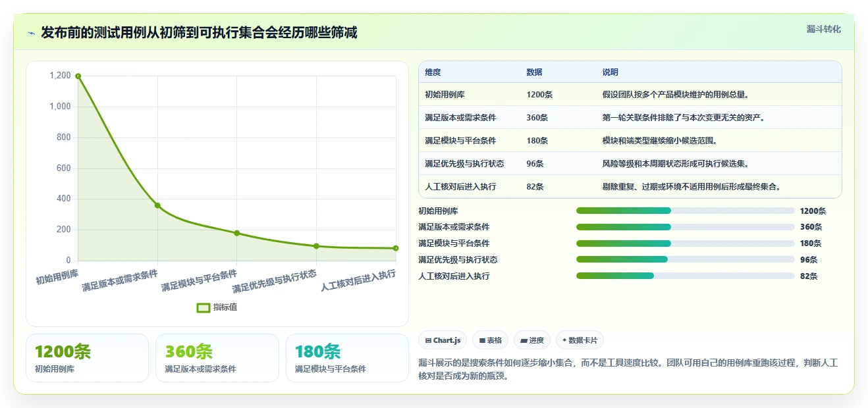Click the description starting 剔除重复、过期
868x408 pixels.
691,187
